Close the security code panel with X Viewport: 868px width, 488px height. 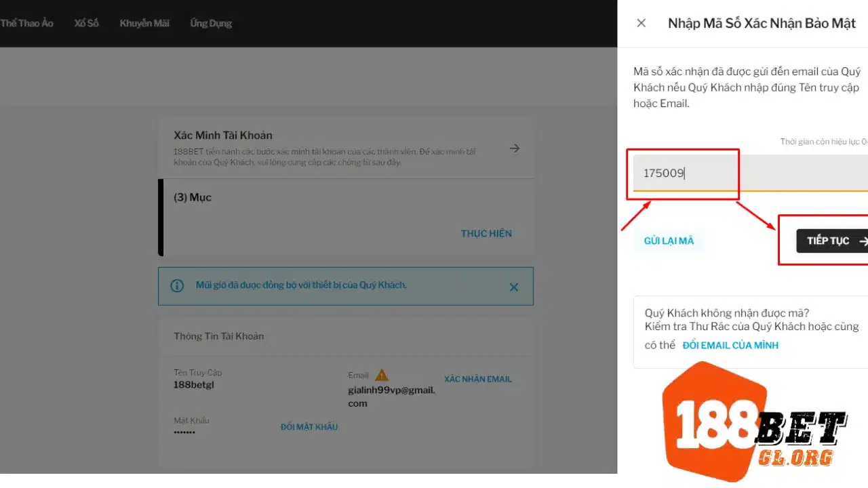[x=641, y=23]
